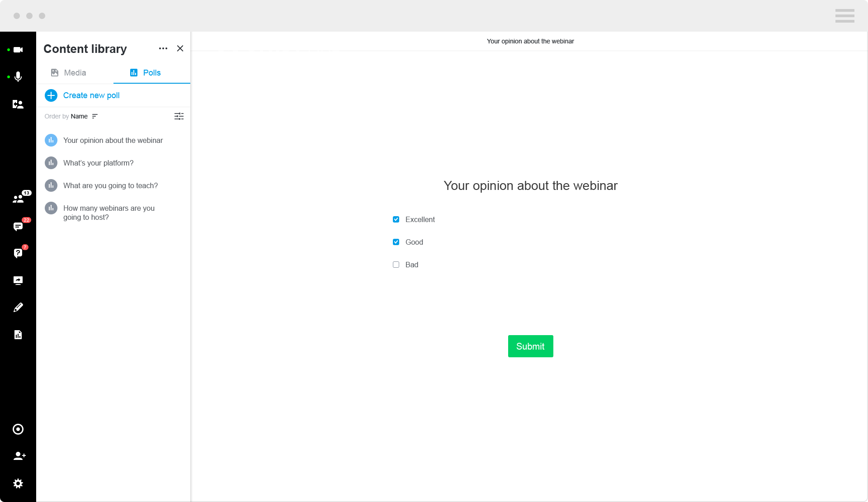Uncheck the Excellent poll option
The width and height of the screenshot is (868, 502).
pos(396,219)
